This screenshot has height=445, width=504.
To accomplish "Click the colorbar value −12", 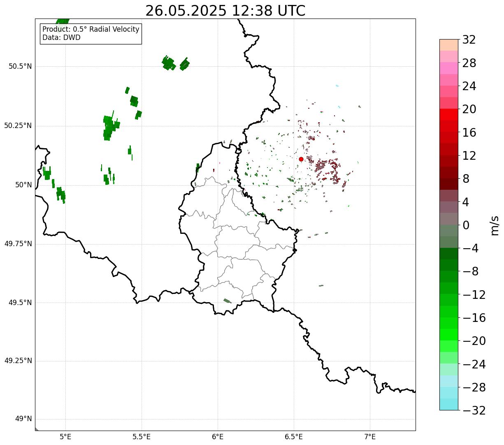I will coord(474,295).
